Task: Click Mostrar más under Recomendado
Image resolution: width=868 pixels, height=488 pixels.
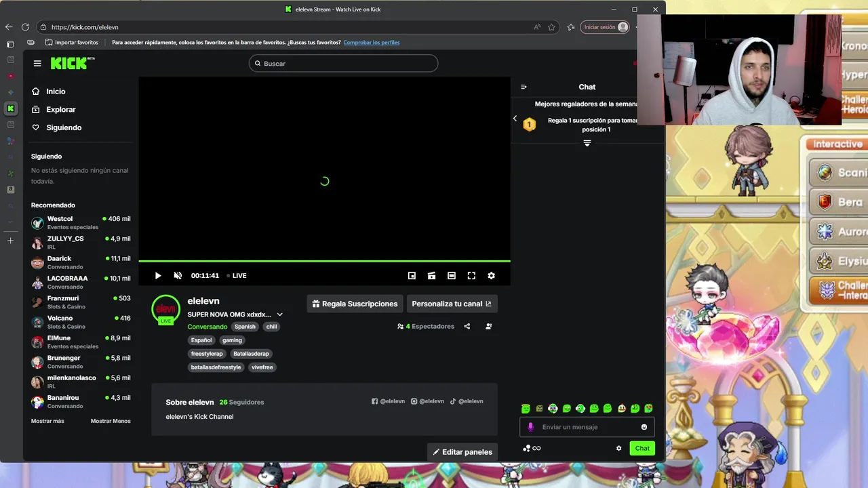Action: [47, 421]
